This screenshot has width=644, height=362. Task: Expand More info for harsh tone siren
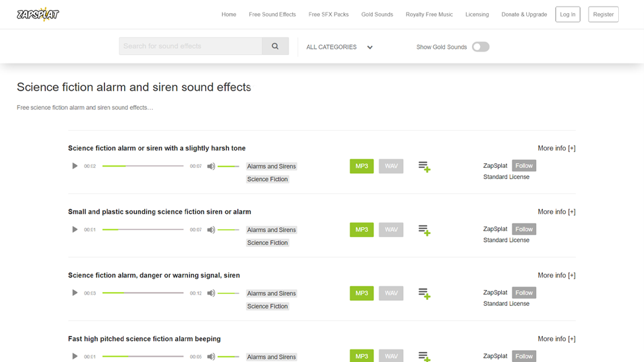click(557, 148)
